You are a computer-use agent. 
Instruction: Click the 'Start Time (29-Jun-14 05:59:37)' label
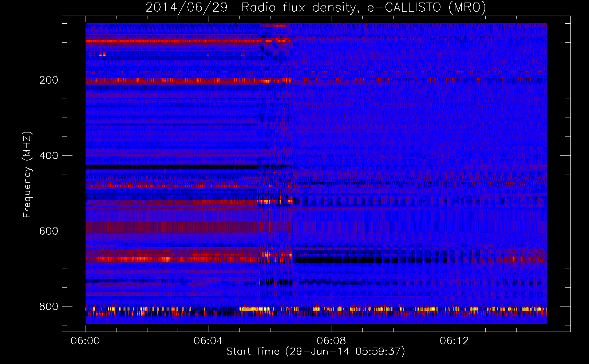point(316,352)
